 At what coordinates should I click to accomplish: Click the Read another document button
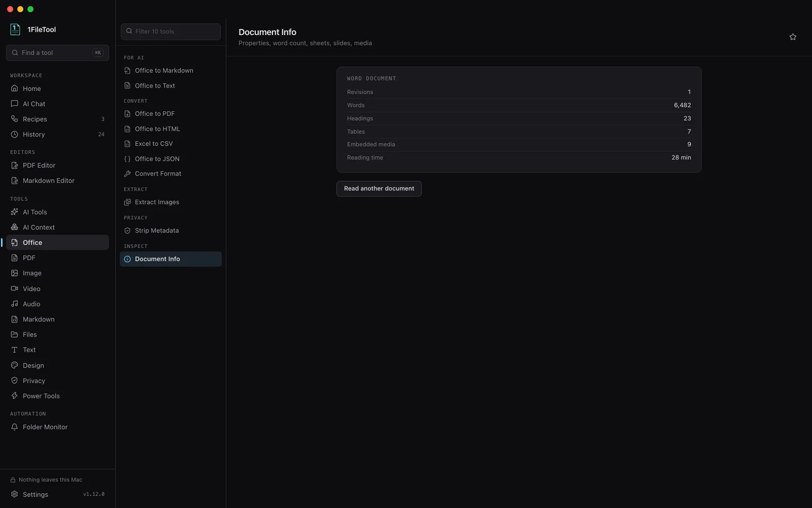coord(379,188)
